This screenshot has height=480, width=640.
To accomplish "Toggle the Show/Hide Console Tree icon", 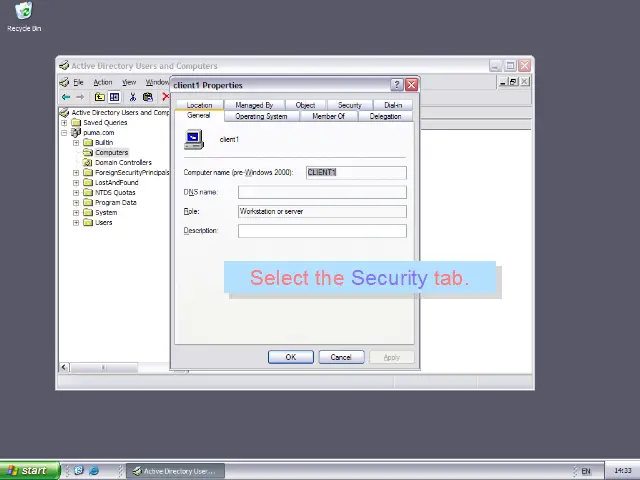I will pyautogui.click(x=114, y=97).
